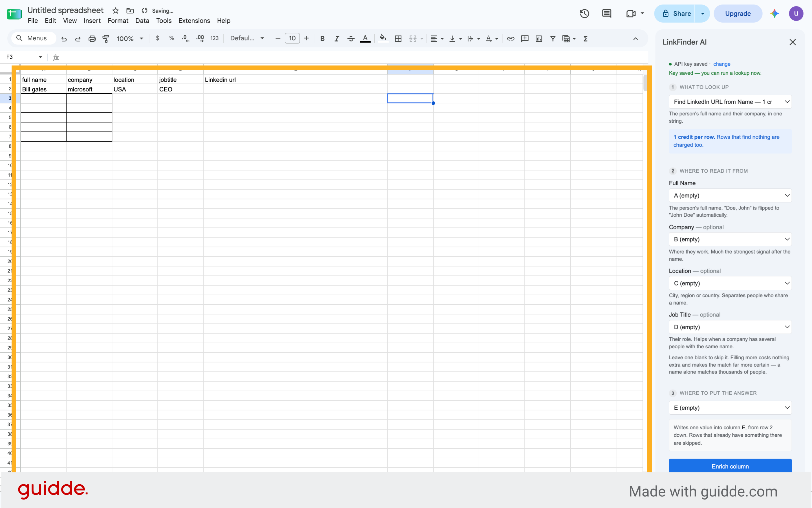Click the insert link icon
Screen dimensions: 812x508
[x=510, y=39]
